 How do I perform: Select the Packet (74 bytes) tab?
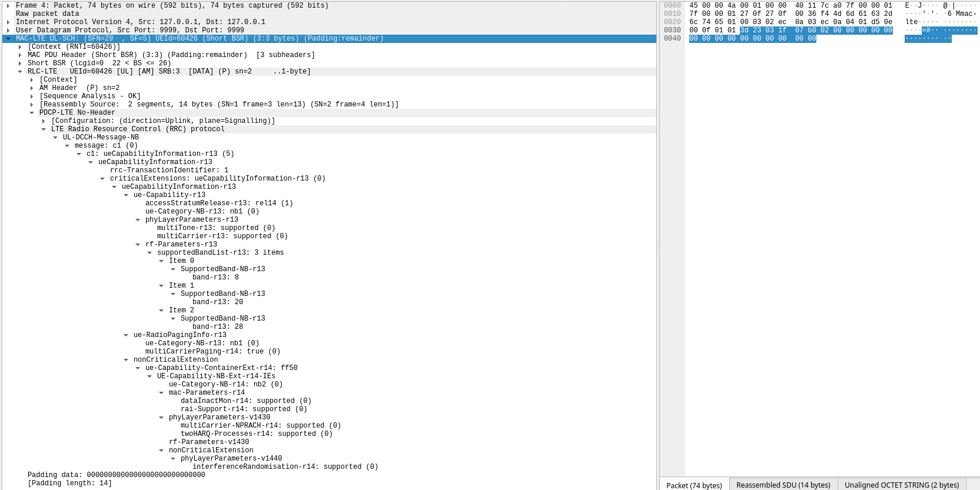694,485
